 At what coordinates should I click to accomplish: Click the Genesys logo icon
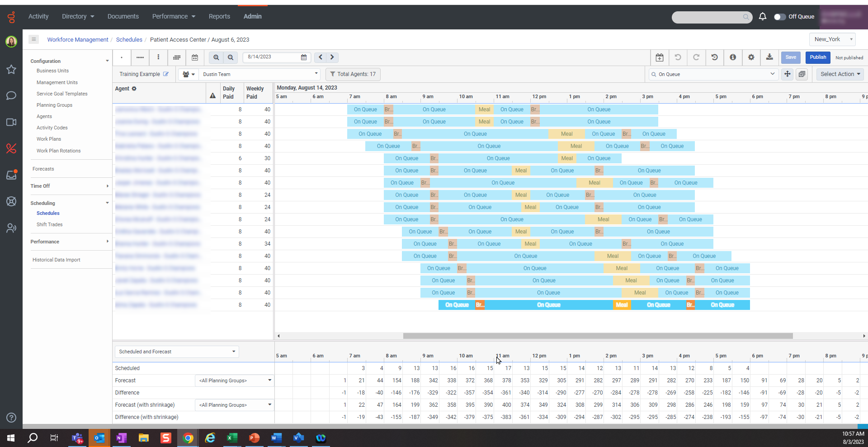[x=11, y=17]
